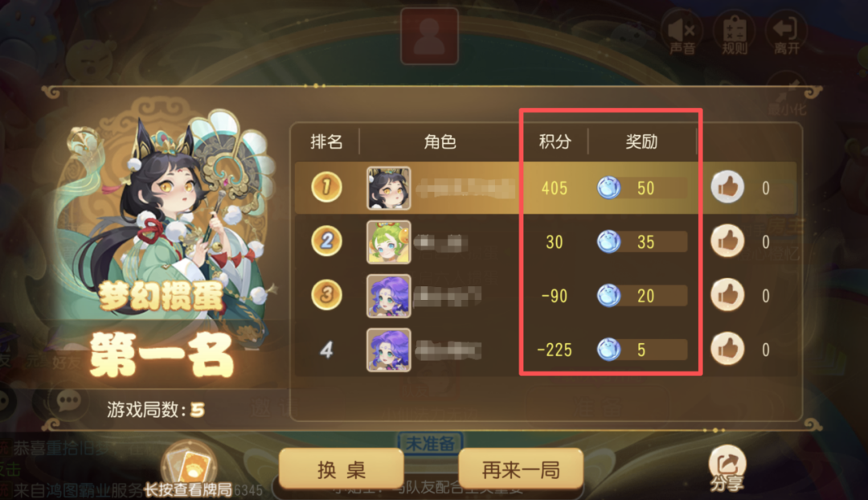This screenshot has width=868, height=500.
Task: Open the 规则 rules icon
Action: coord(734,34)
